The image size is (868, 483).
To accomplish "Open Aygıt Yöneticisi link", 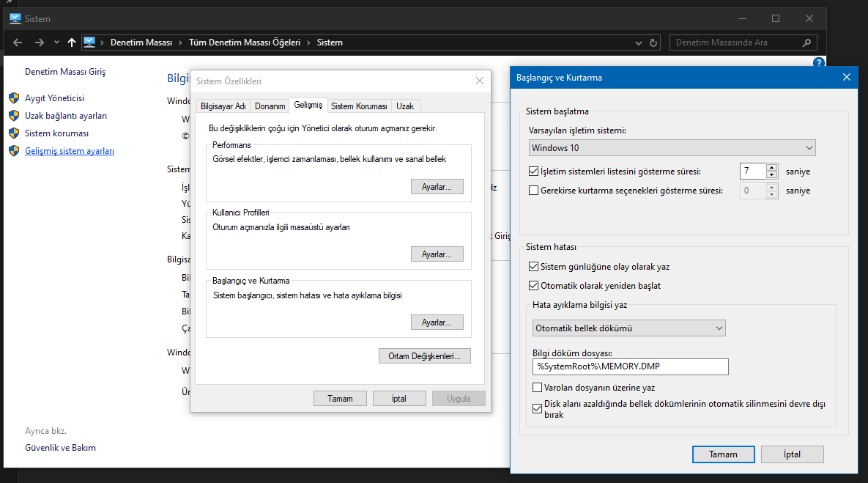I will pyautogui.click(x=54, y=98).
